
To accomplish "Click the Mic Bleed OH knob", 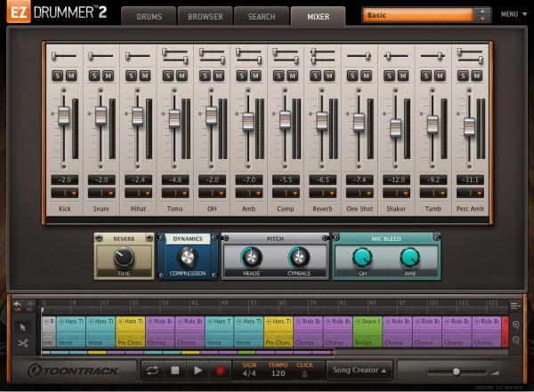I will [x=362, y=257].
